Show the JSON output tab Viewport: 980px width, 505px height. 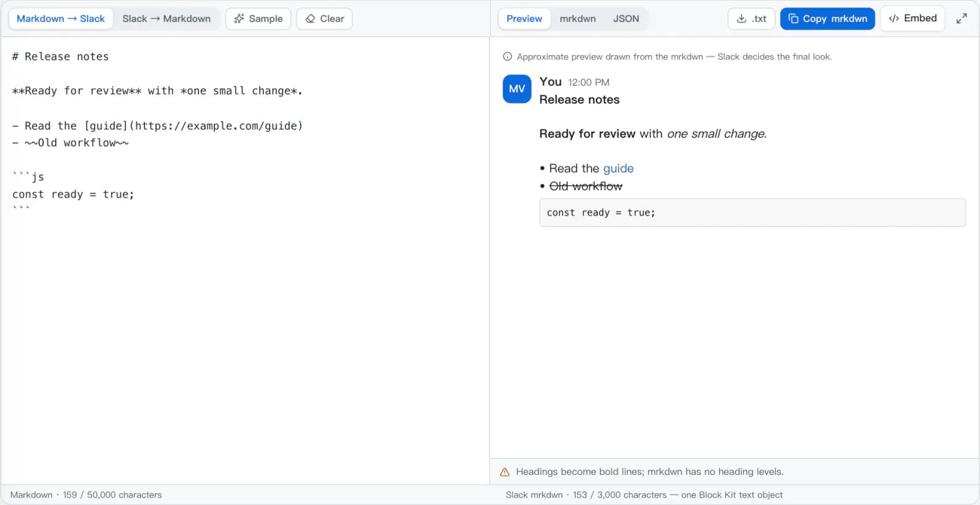[626, 18]
